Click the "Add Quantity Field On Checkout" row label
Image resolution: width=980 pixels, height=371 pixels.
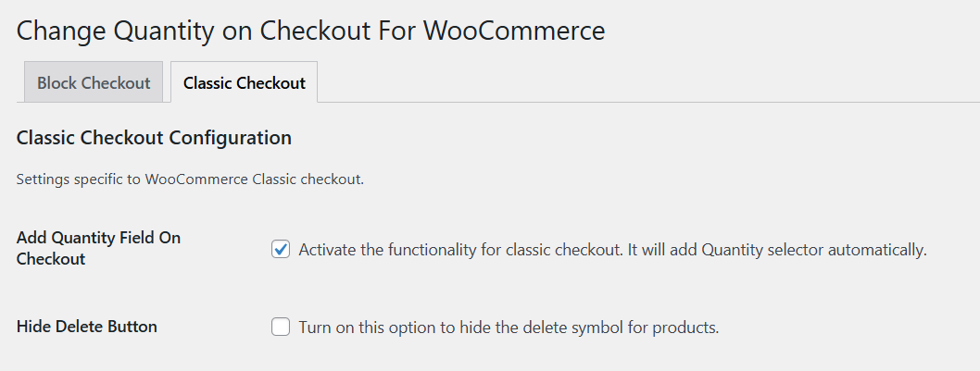click(x=98, y=248)
